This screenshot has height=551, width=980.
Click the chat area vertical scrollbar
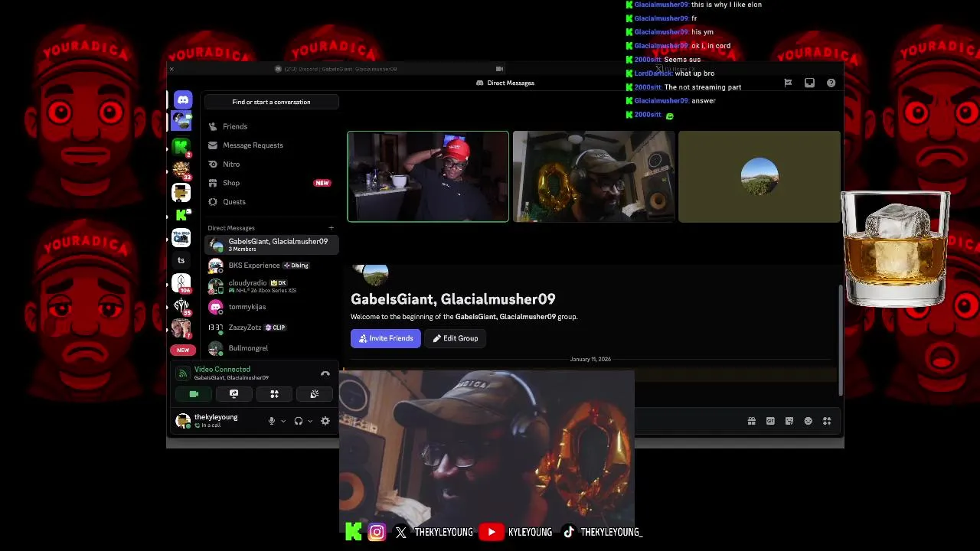840,341
